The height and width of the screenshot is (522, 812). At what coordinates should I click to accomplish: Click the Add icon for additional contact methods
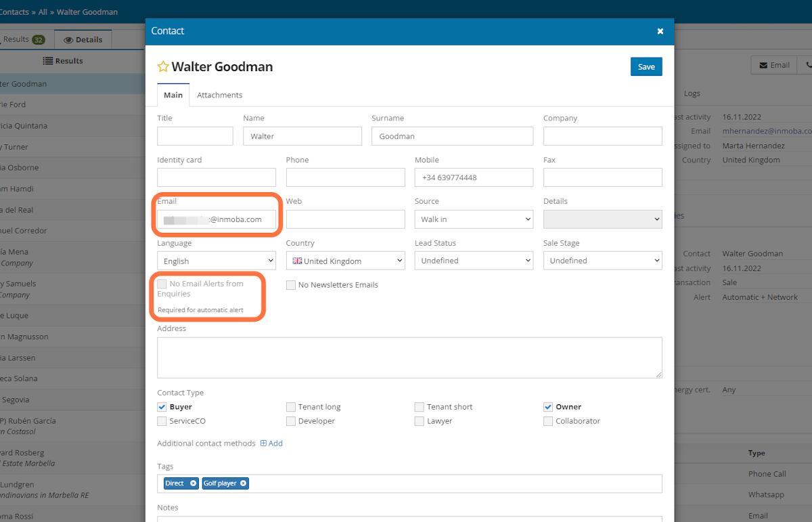coord(263,443)
